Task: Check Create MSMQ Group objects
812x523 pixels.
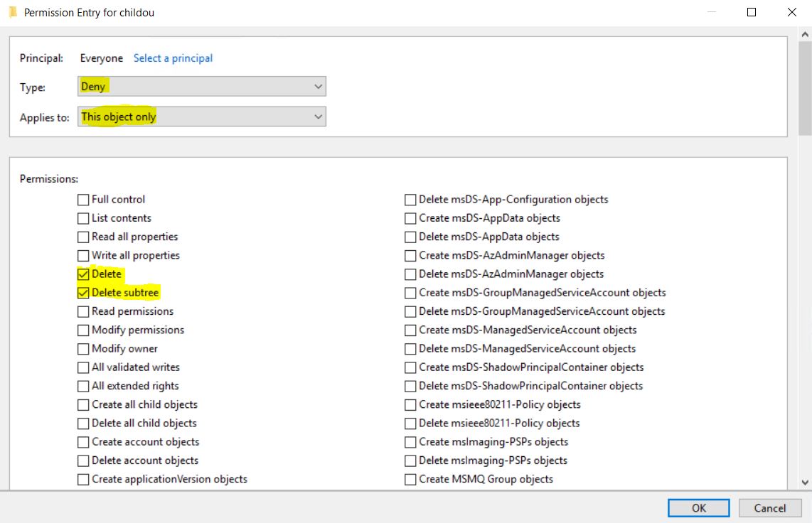Action: point(410,479)
